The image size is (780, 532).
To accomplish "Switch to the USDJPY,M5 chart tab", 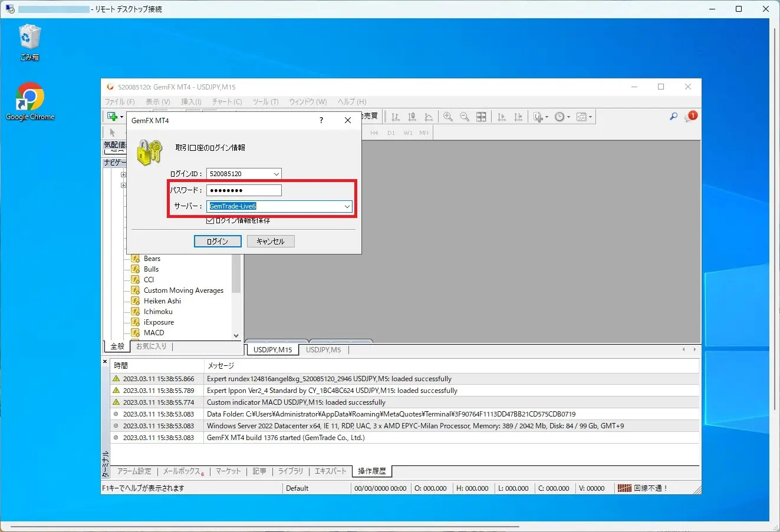I will [323, 350].
